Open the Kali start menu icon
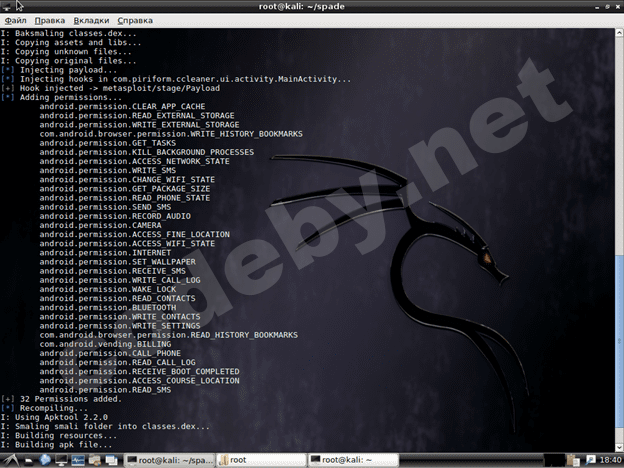The height and width of the screenshot is (468, 624). point(10,460)
